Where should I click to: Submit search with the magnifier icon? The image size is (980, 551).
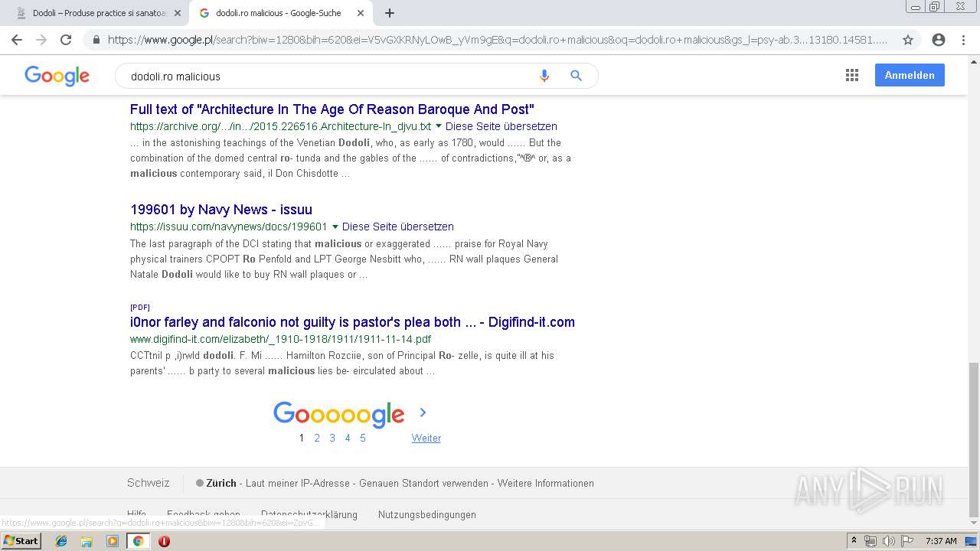(x=577, y=76)
